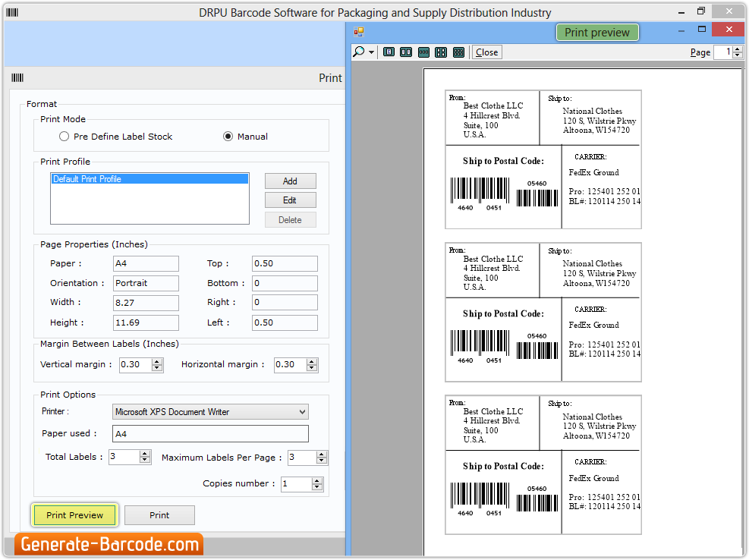Screen dimensions: 749x560
Task: Minimize the Print preview window
Action: 681,30
